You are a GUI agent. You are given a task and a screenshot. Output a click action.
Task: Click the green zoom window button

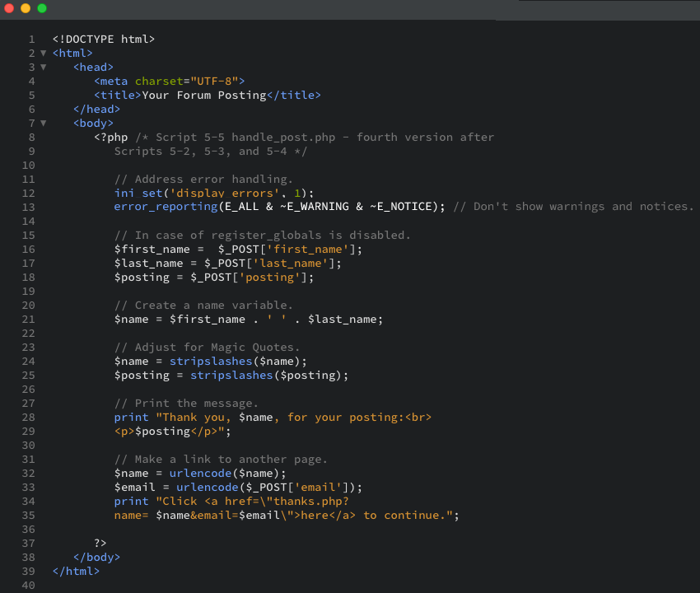(x=42, y=8)
